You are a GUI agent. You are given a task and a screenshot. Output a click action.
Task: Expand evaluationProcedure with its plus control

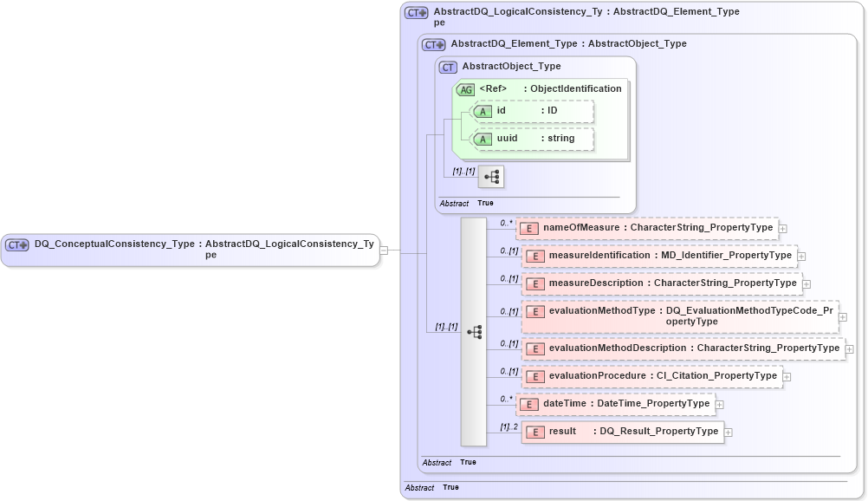point(787,376)
